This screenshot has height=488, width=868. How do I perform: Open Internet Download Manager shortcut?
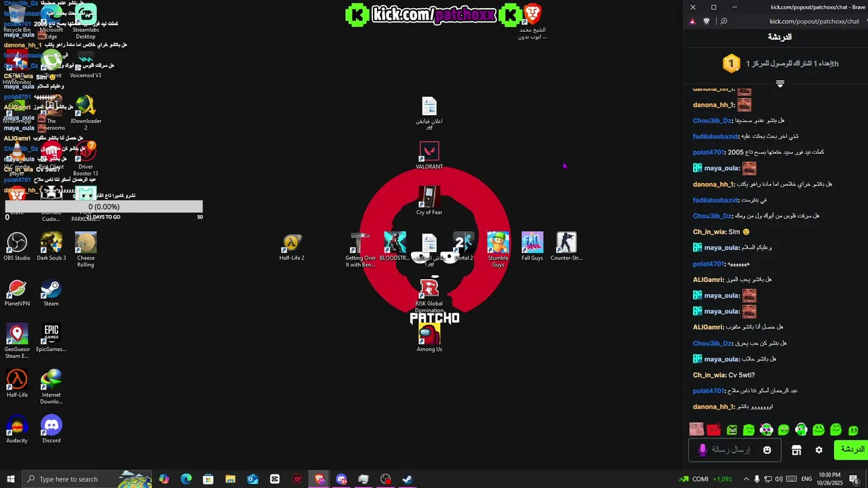[52, 387]
